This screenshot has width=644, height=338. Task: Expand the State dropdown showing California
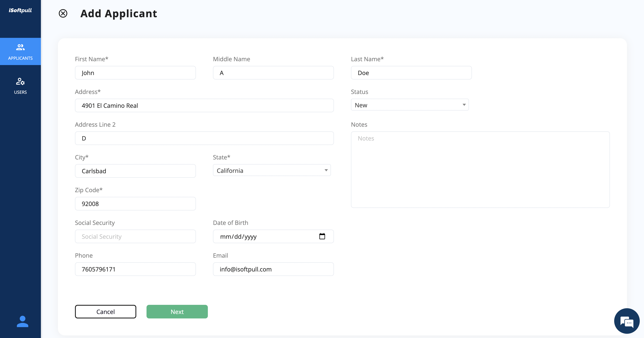point(272,170)
